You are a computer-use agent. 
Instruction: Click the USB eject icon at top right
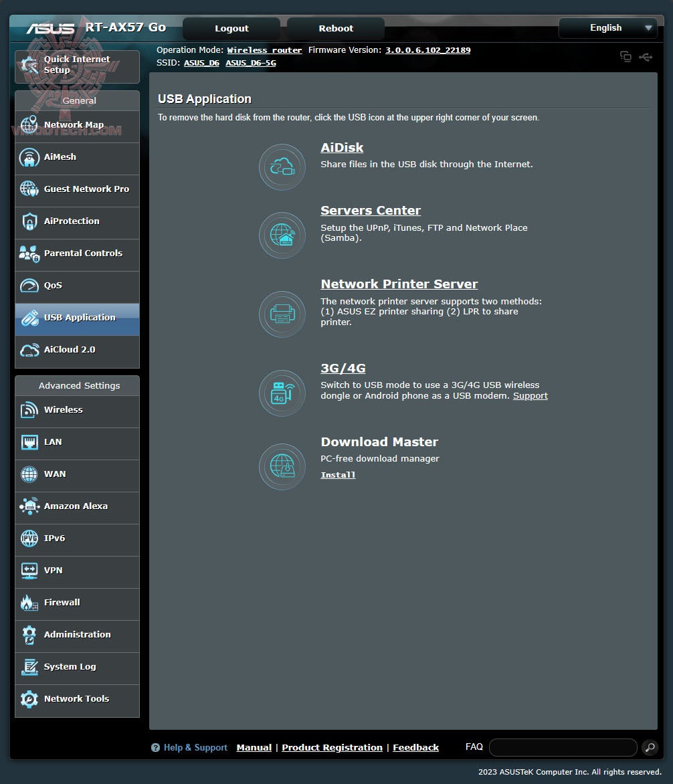coord(646,57)
